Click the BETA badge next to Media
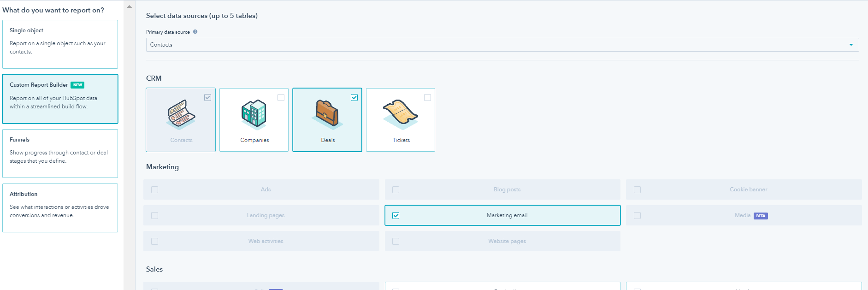 [x=761, y=216]
